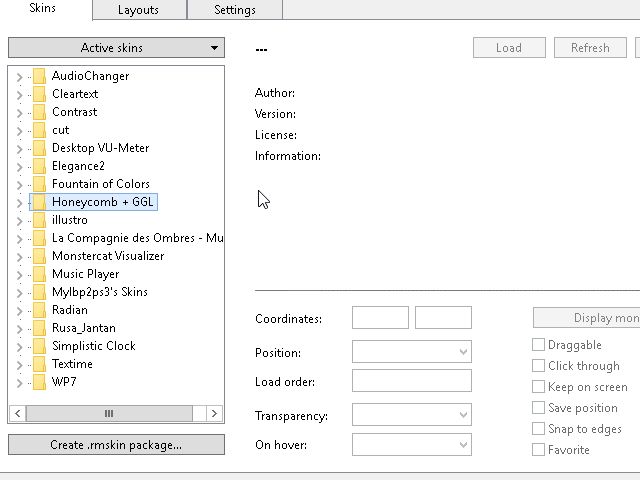Toggle the Click through checkbox
The width and height of the screenshot is (640, 480).
coord(539,366)
